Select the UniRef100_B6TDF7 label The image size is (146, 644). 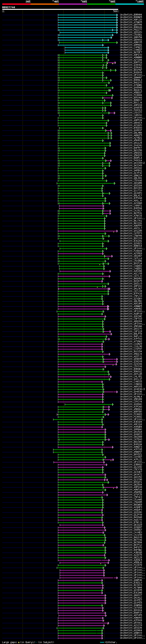point(131,52)
